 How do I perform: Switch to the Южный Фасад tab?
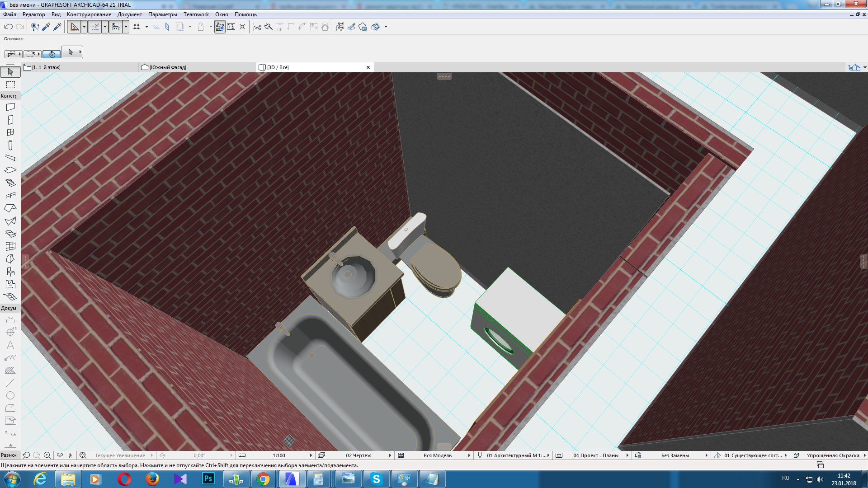(198, 67)
